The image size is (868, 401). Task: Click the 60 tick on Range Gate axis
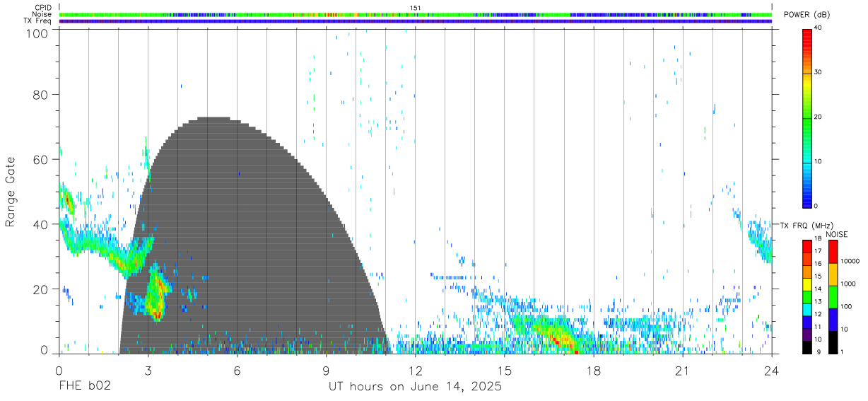coord(41,159)
